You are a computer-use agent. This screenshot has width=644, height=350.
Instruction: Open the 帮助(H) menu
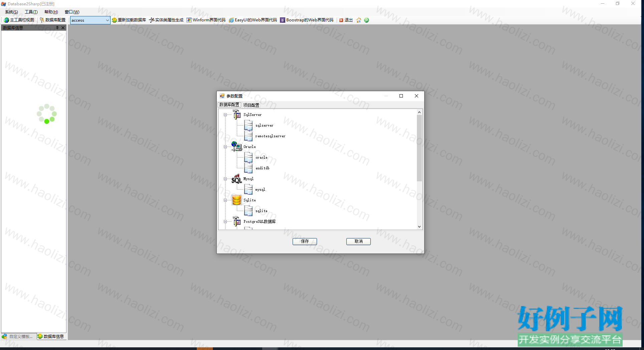[51, 12]
